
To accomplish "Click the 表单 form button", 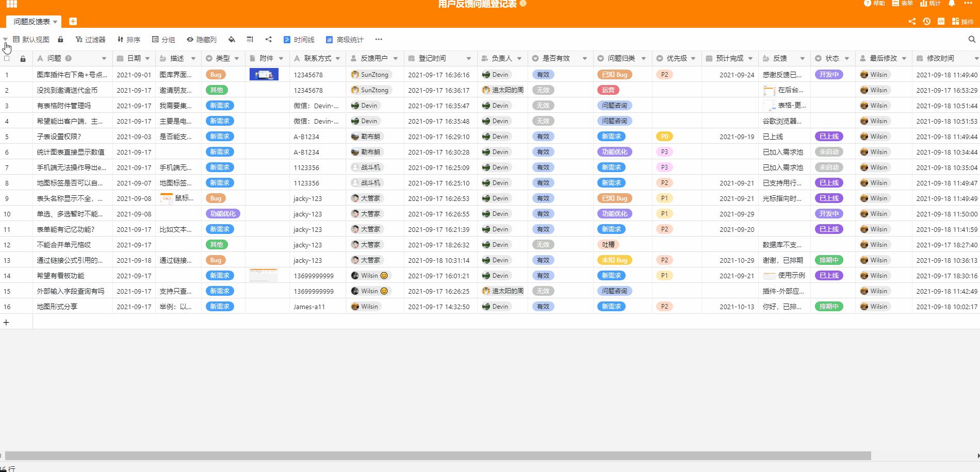I will pos(903,4).
